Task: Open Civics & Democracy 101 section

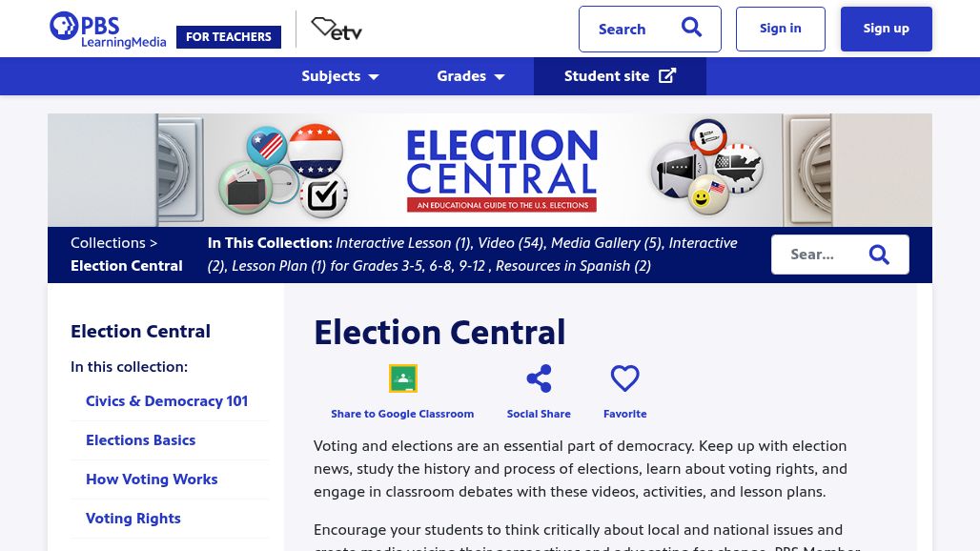Action: (x=167, y=401)
